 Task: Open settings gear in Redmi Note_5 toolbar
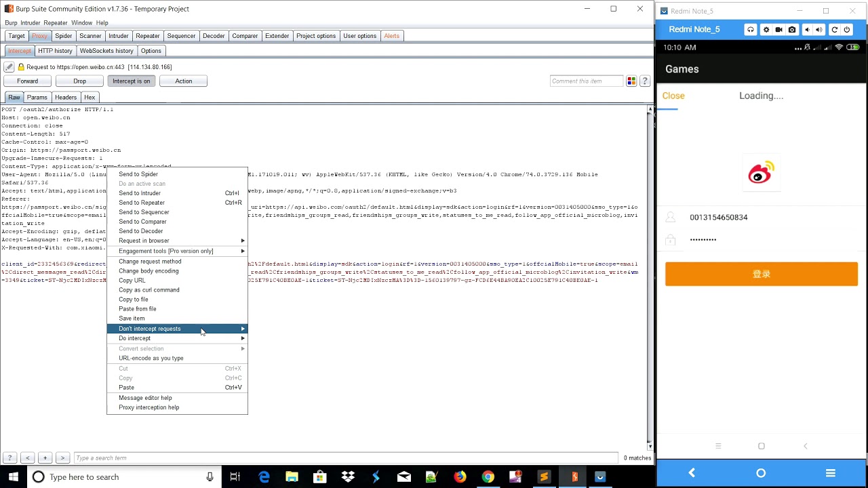[x=766, y=30]
